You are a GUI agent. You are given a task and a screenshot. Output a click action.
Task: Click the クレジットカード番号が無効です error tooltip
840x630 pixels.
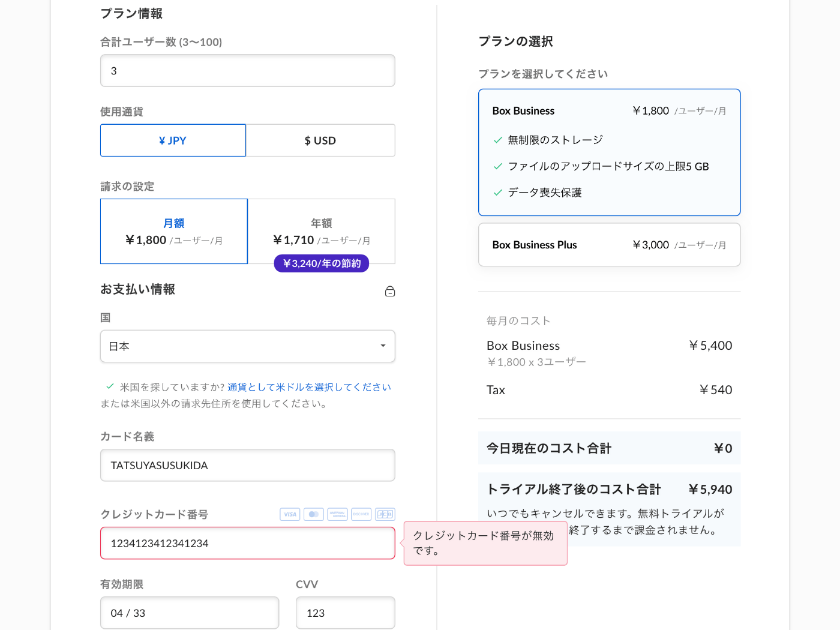coord(485,543)
